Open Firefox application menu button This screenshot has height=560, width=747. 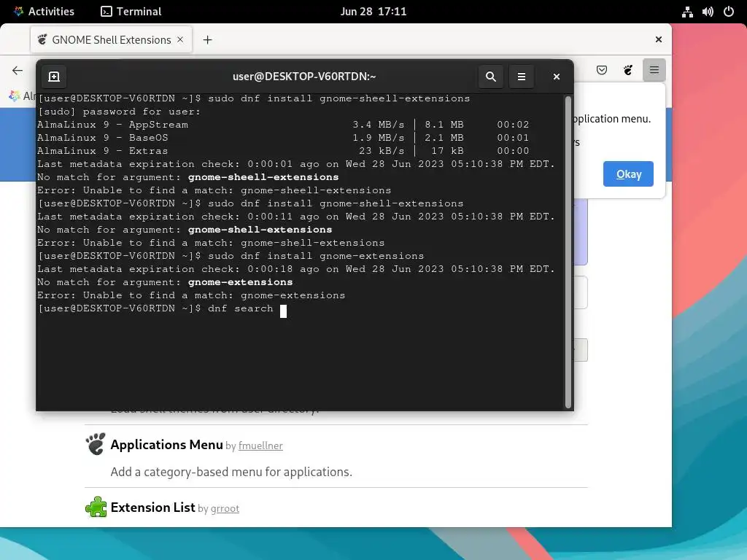[x=654, y=70]
